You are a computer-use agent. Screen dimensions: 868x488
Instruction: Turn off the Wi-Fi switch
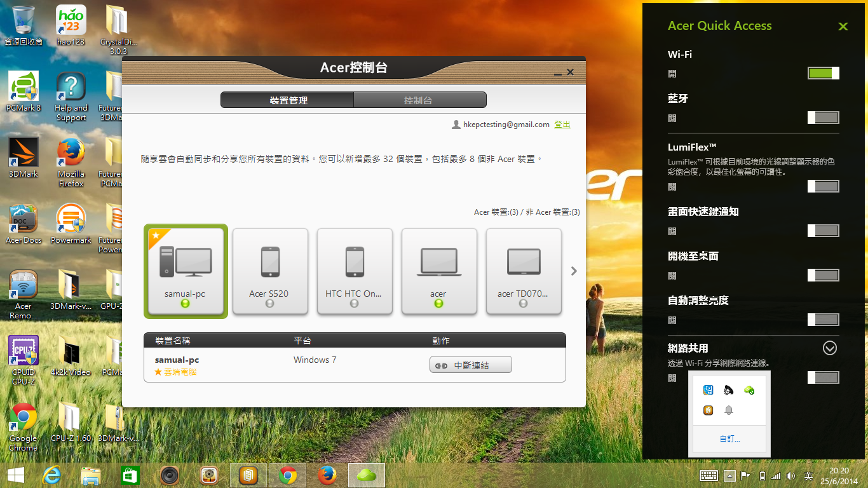(823, 73)
